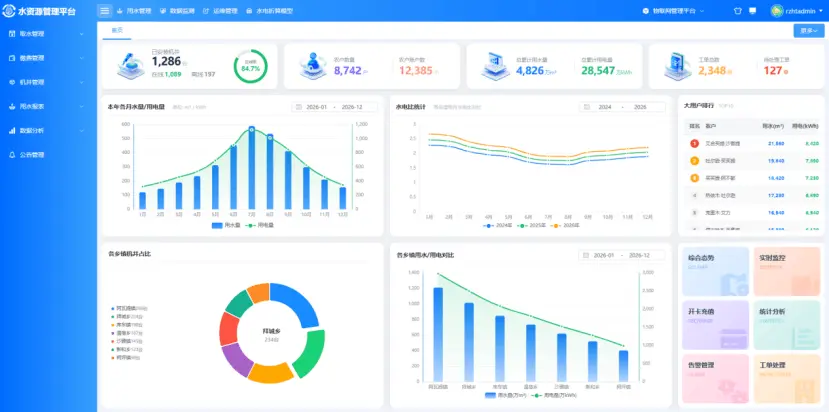Switch to the 首页 tab

(117, 31)
